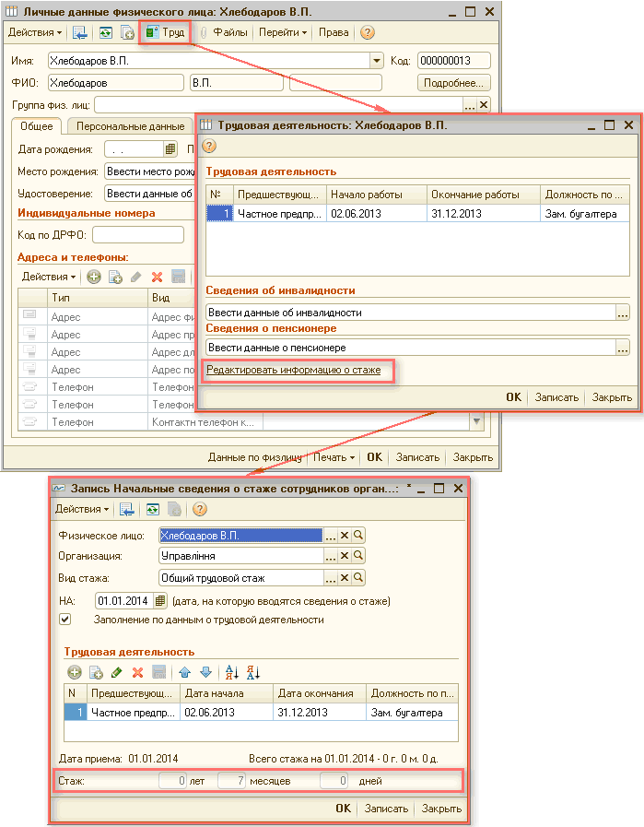Image resolution: width=644 pixels, height=827 pixels.
Task: Move selected row up with blue arrow
Action: click(184, 673)
